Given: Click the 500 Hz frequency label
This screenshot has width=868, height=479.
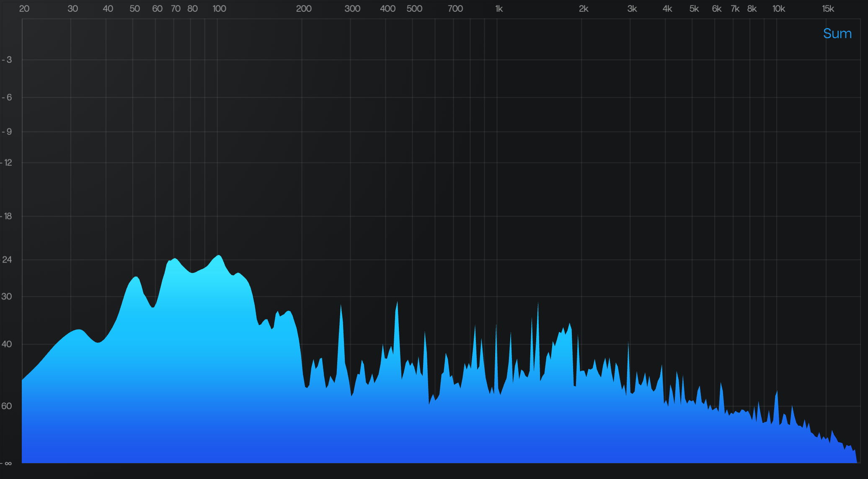Looking at the screenshot, I should (414, 9).
